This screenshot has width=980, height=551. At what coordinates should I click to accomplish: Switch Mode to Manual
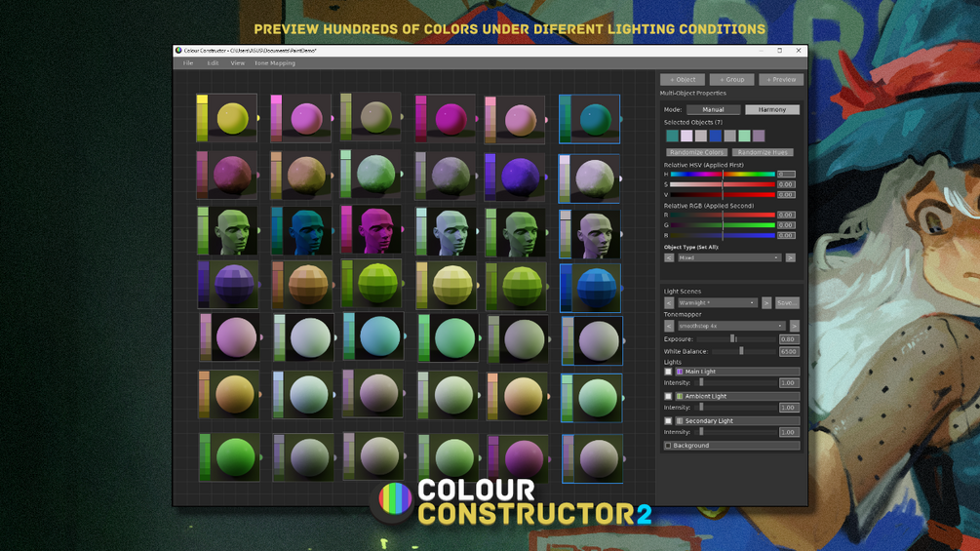click(713, 109)
